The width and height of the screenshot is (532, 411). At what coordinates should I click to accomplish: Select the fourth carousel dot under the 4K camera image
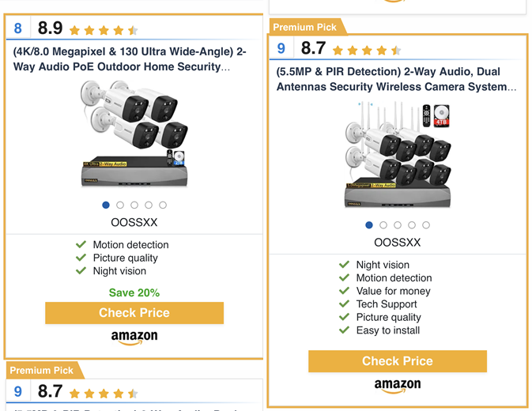coord(149,205)
